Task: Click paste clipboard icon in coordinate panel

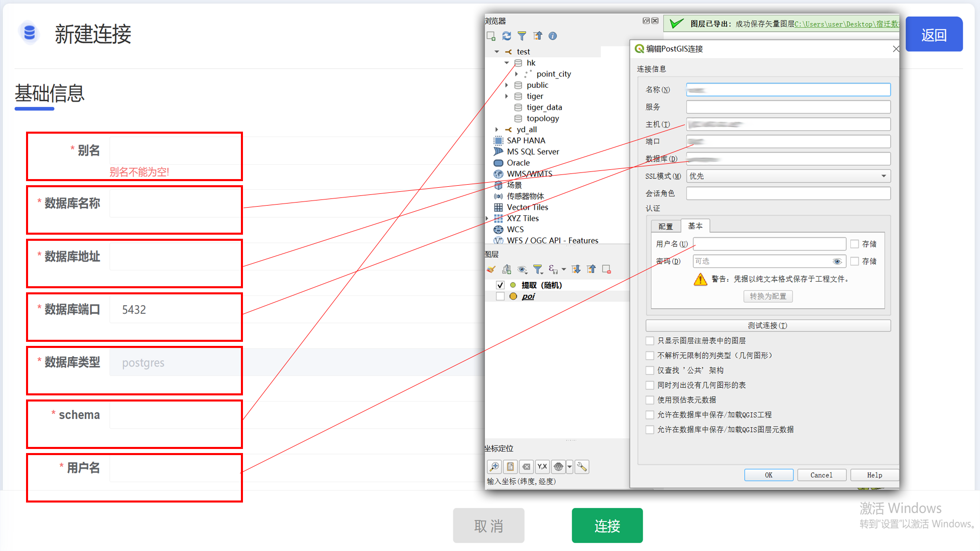Action: [510, 466]
